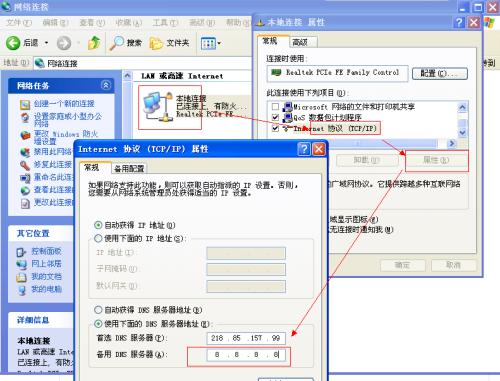Click down arrow of components list scrollbar
This screenshot has height=381, width=500.
(x=462, y=133)
